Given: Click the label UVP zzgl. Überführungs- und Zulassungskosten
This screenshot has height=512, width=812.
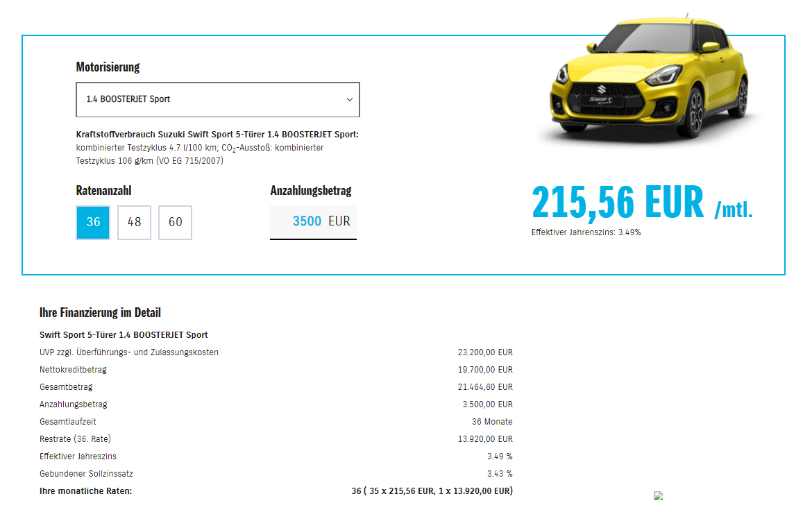Looking at the screenshot, I should point(129,352).
